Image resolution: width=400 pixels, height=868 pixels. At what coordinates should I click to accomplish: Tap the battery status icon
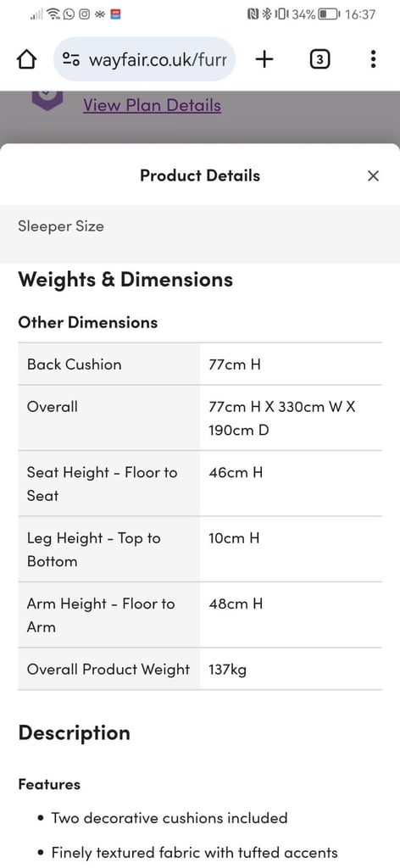[329, 14]
